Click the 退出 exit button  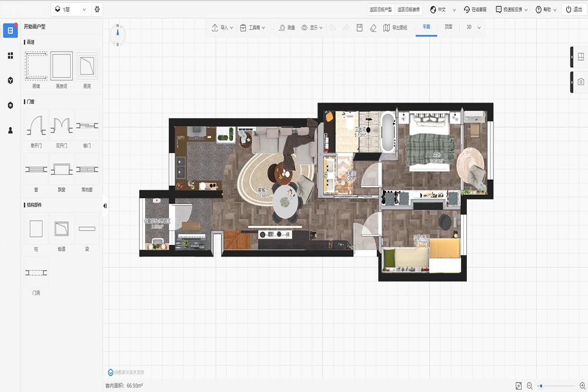tap(574, 9)
